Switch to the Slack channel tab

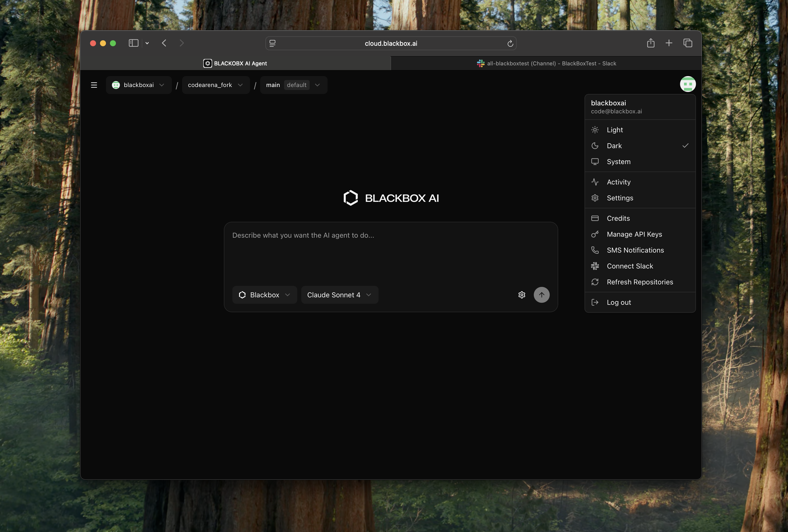546,63
